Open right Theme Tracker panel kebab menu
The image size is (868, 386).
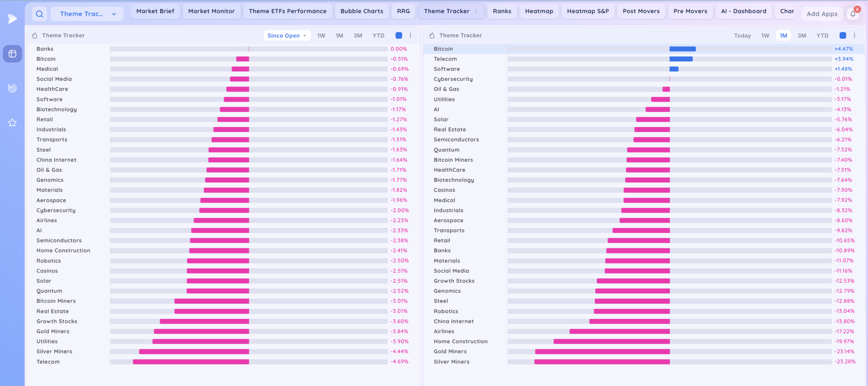point(854,35)
